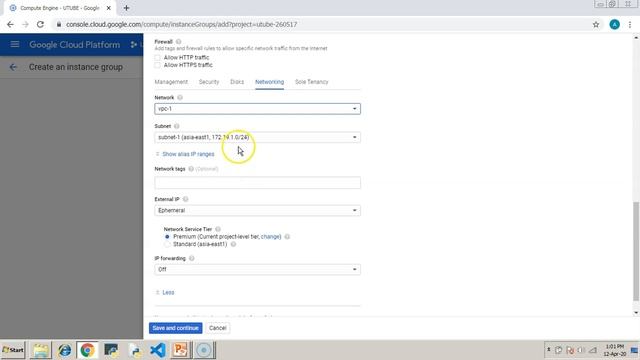Enable Allow HTTPS traffic checkbox
The image size is (640, 360).
[158, 65]
